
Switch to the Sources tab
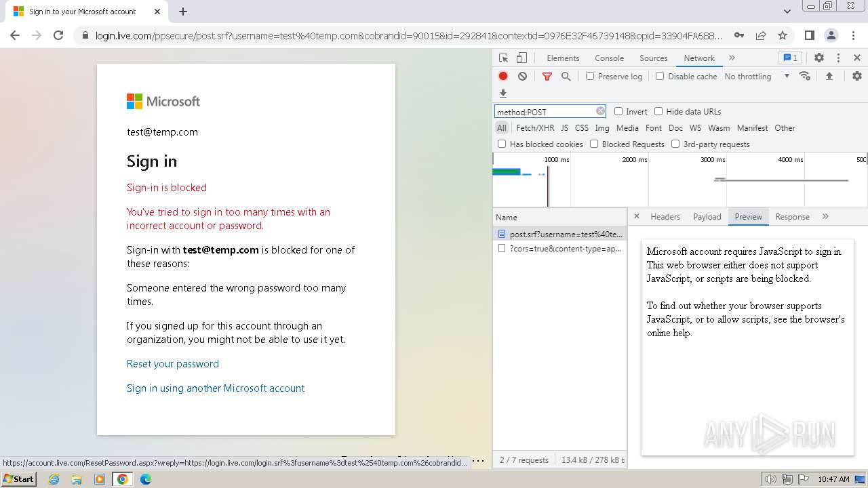(654, 58)
